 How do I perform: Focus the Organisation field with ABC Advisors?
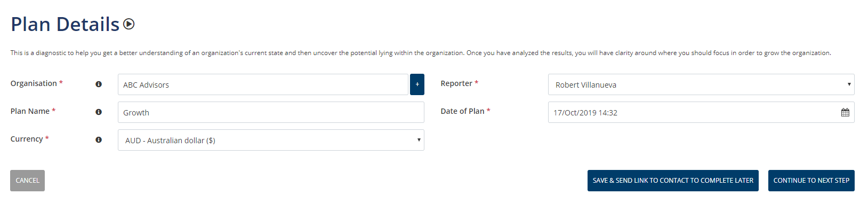pos(263,84)
